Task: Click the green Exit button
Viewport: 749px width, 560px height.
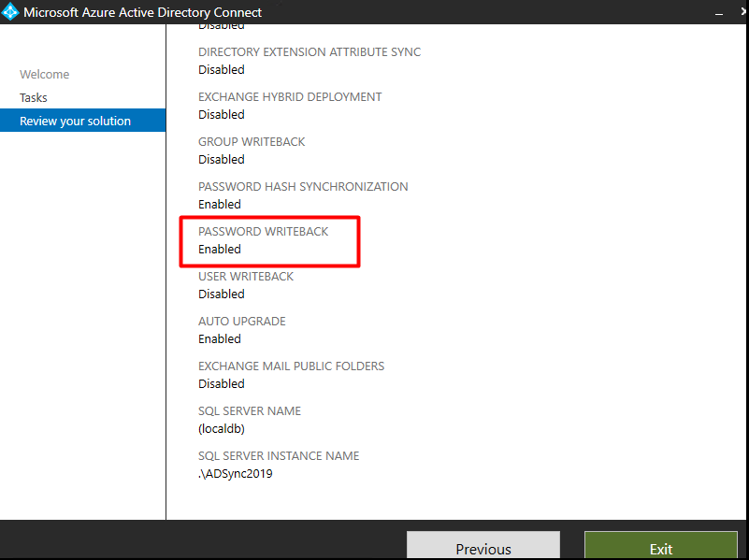Action: pyautogui.click(x=660, y=547)
